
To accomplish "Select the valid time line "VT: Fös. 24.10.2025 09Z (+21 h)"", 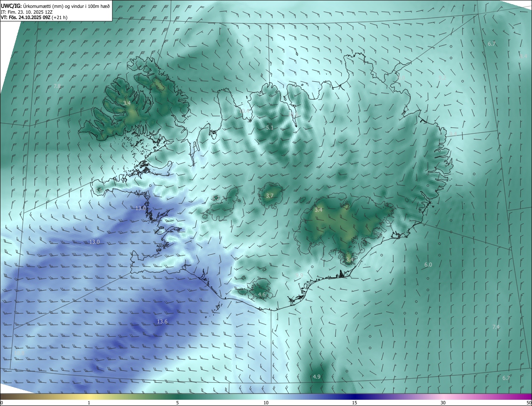I will pyautogui.click(x=34, y=17).
